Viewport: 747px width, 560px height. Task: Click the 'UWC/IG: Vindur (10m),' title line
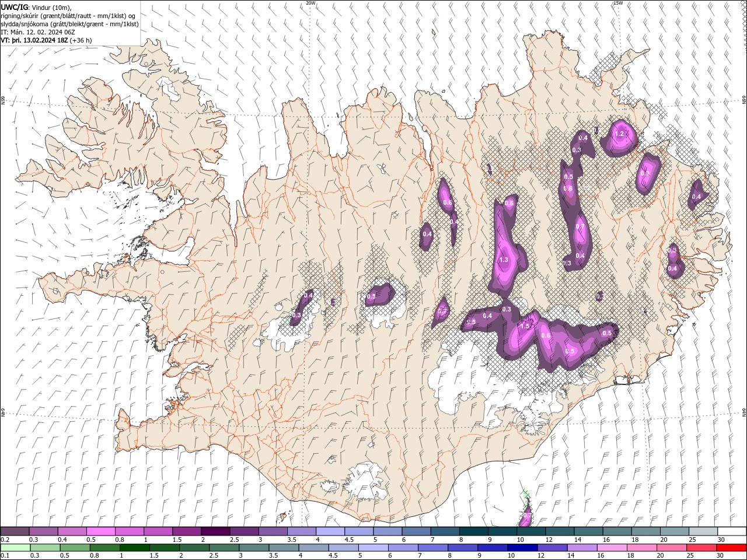(36, 7)
